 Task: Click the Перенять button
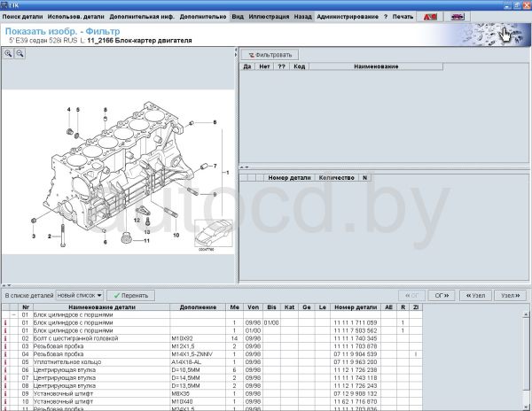click(130, 296)
